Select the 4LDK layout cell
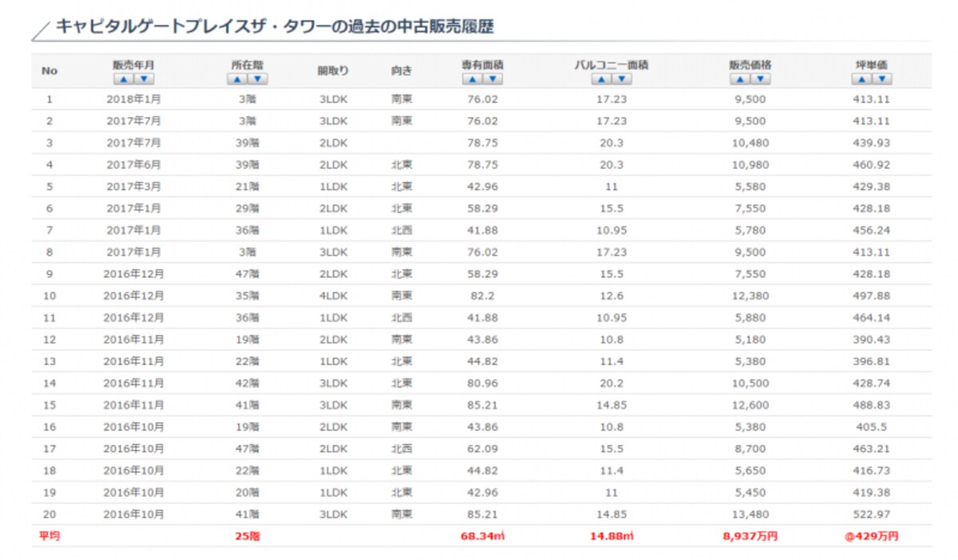The image size is (958, 560). pyautogui.click(x=333, y=296)
